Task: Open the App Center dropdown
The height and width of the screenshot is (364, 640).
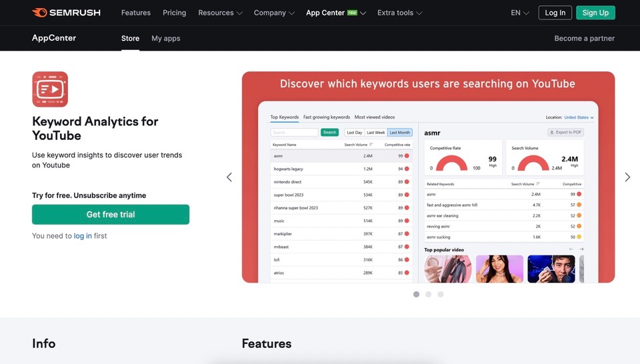Action: (336, 13)
